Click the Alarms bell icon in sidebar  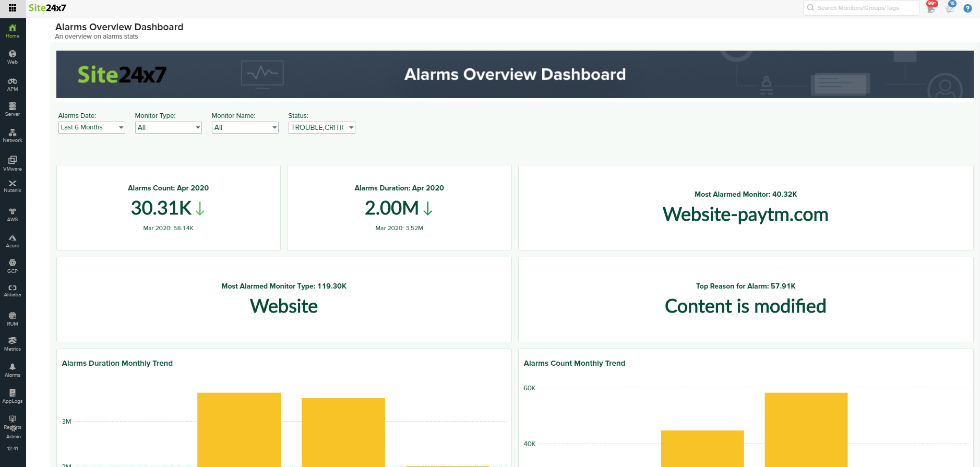tap(13, 370)
